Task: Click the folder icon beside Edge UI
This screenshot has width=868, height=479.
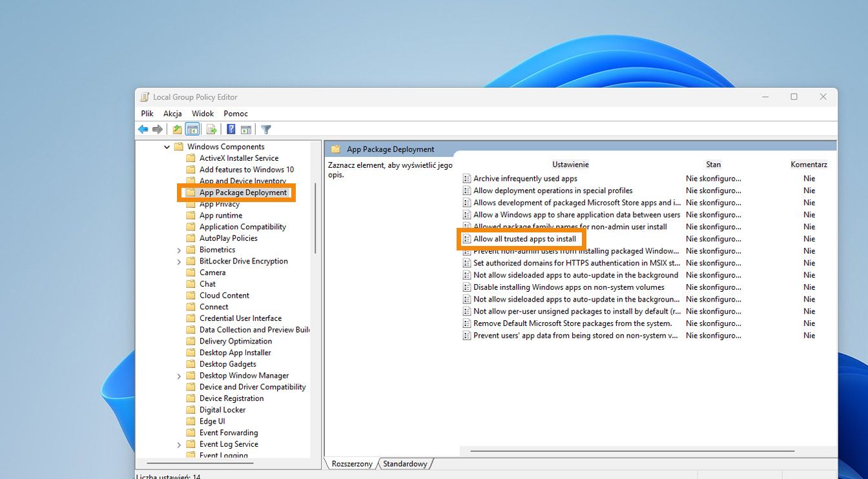Action: 191,422
